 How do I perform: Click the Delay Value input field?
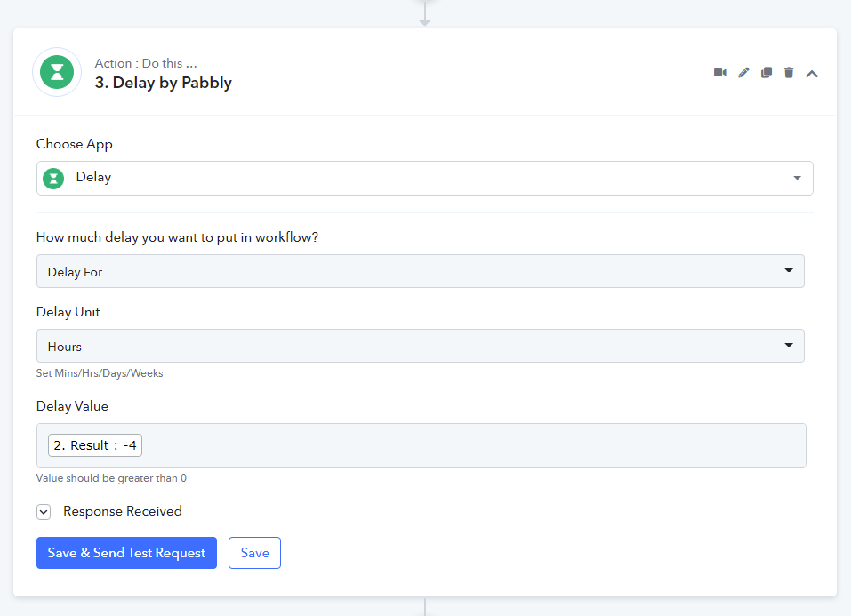(421, 445)
